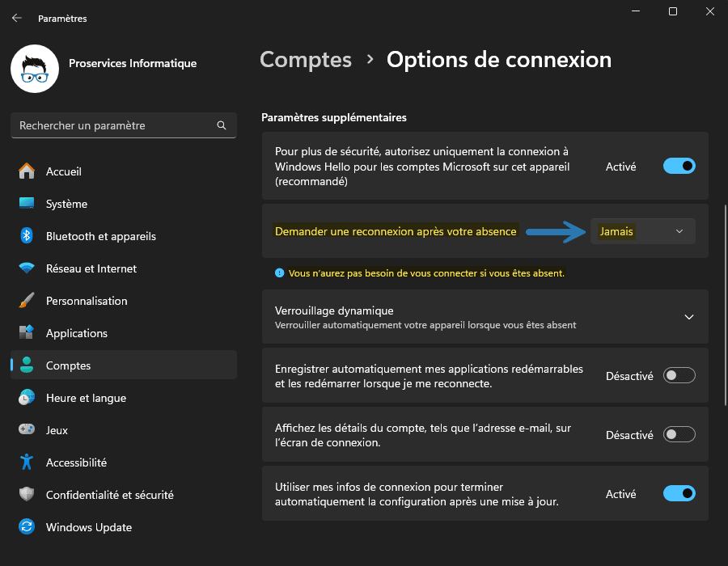The width and height of the screenshot is (728, 566).
Task: Collapse the search suggestions with magnifier icon
Action: 221,125
